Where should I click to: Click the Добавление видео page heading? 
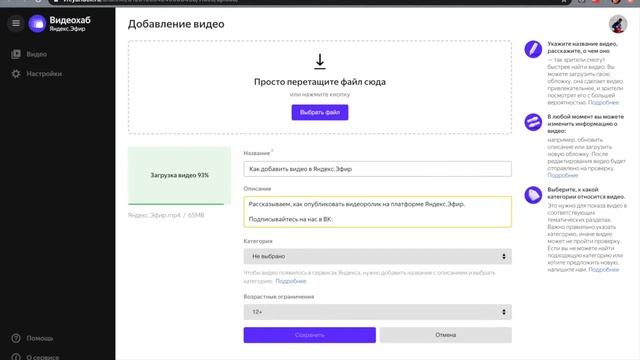coord(176,24)
